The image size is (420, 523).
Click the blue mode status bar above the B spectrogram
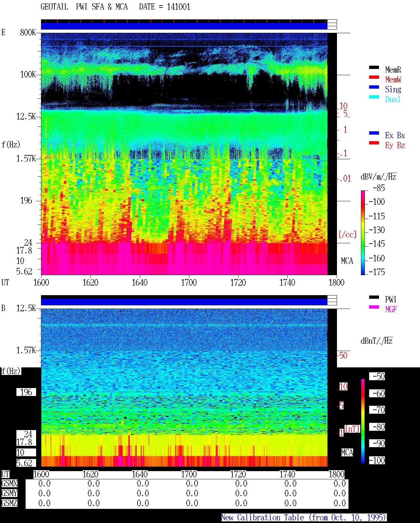(184, 302)
